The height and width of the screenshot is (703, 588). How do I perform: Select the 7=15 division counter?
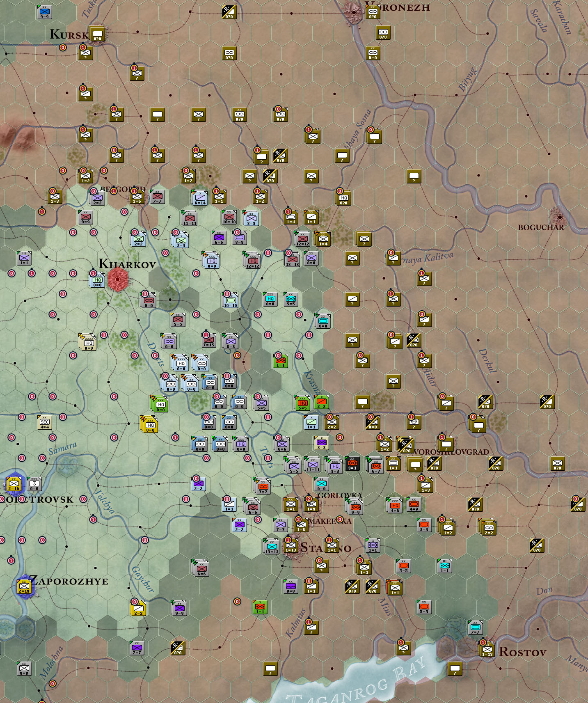209,341
